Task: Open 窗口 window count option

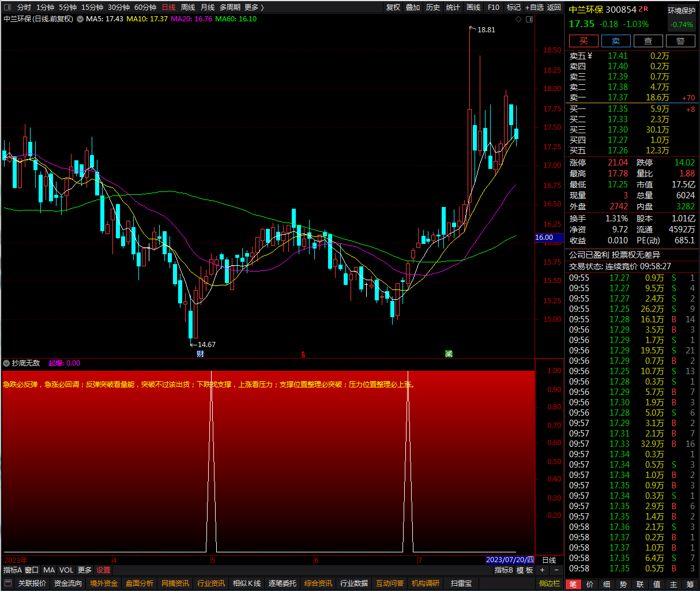Action: (x=32, y=570)
